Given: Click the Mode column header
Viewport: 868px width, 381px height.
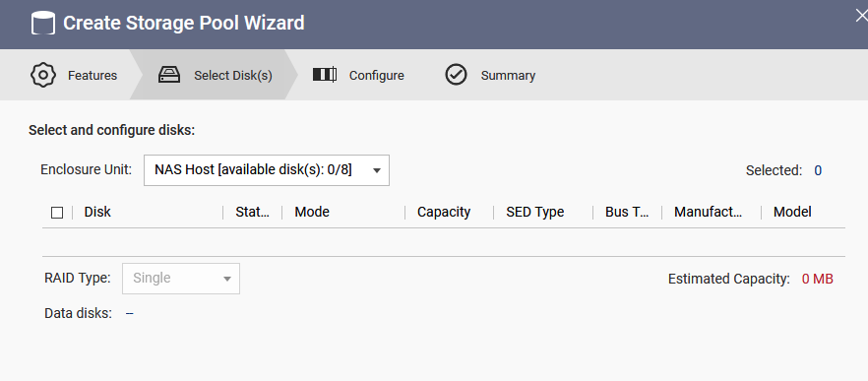Looking at the screenshot, I should click(x=312, y=212).
